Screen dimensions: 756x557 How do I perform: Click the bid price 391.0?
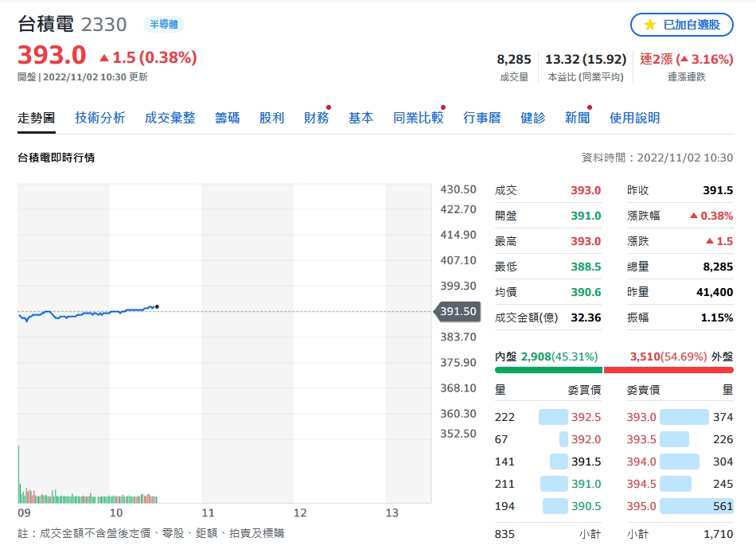[586, 484]
